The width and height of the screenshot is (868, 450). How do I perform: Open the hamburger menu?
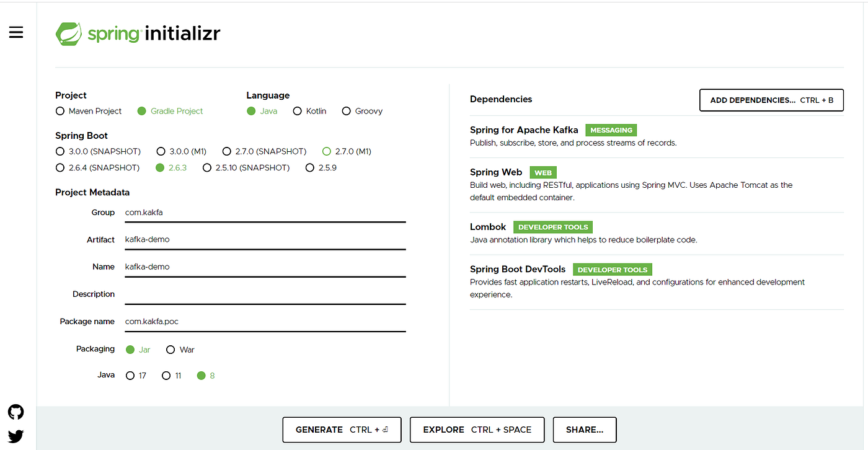[x=16, y=33]
